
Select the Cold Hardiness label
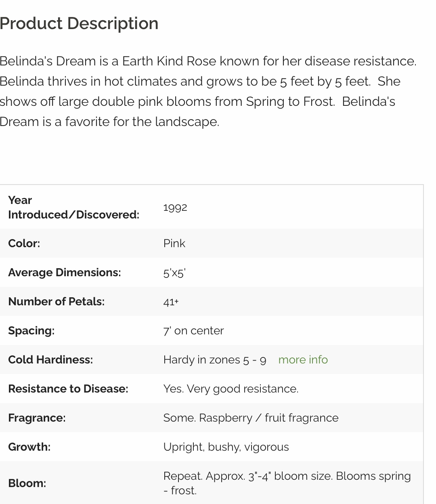click(50, 359)
